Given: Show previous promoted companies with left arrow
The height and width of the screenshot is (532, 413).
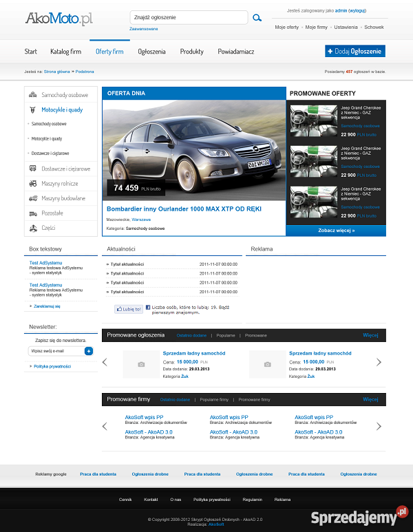Looking at the screenshot, I should click(105, 427).
